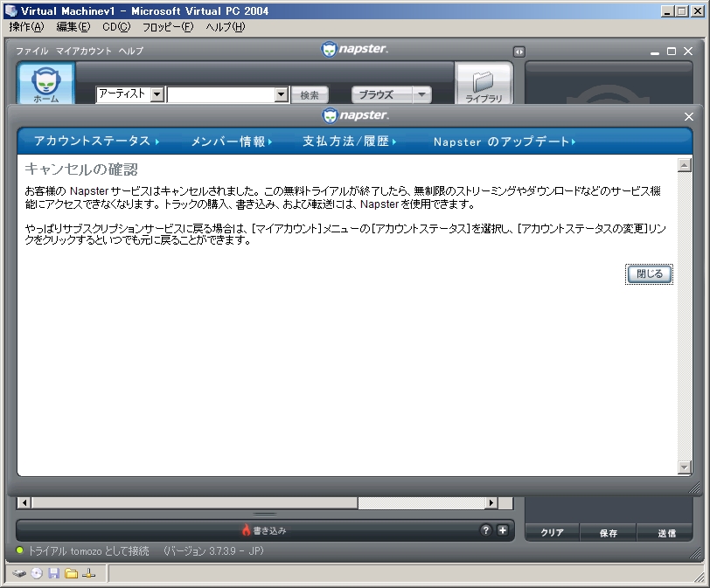
Task: Open the 支払方法/履歴 tab
Action: pyautogui.click(x=350, y=142)
